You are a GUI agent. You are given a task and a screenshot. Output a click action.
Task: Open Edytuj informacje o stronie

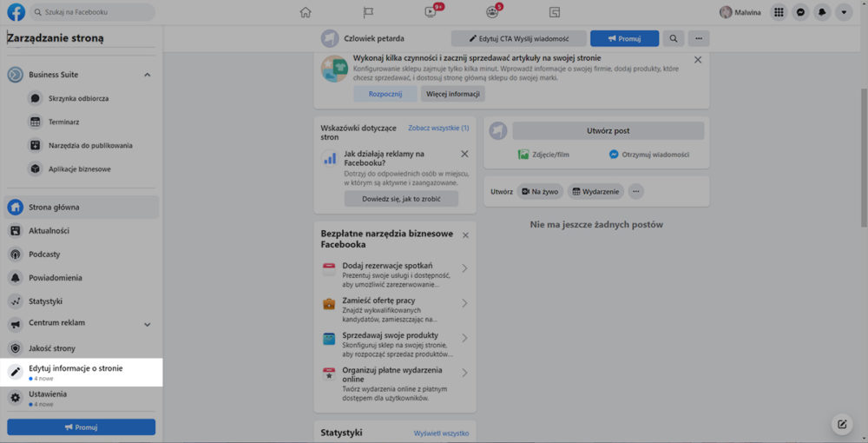coord(82,372)
